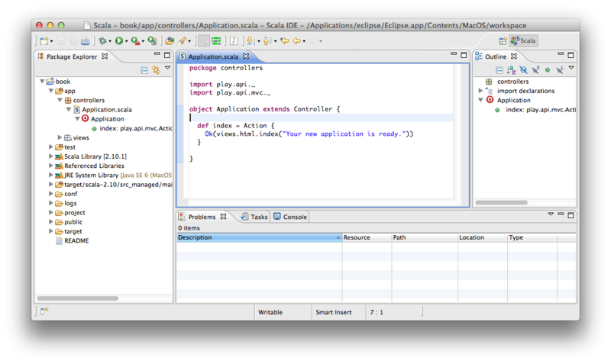Open the Outline view menu arrow

tap(571, 68)
